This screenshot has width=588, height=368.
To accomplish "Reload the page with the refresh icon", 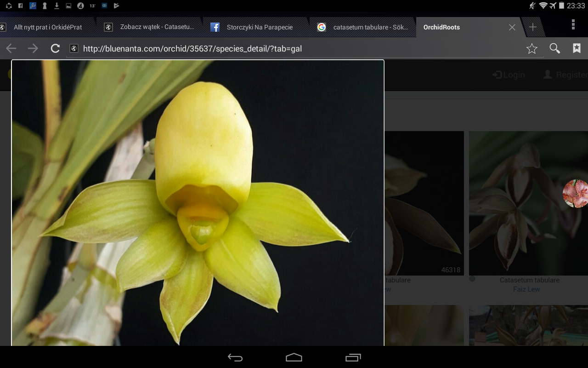I will pyautogui.click(x=55, y=48).
